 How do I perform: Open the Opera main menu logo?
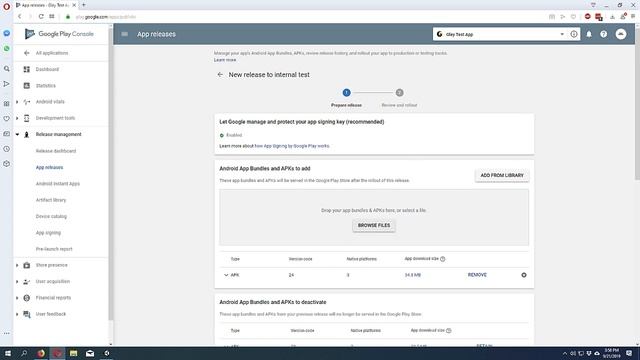[x=7, y=6]
